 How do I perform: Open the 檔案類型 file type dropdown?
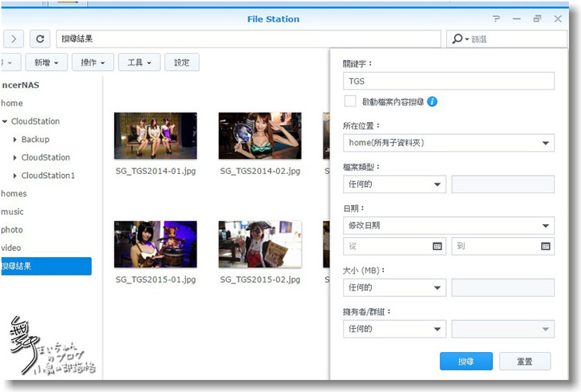point(394,184)
